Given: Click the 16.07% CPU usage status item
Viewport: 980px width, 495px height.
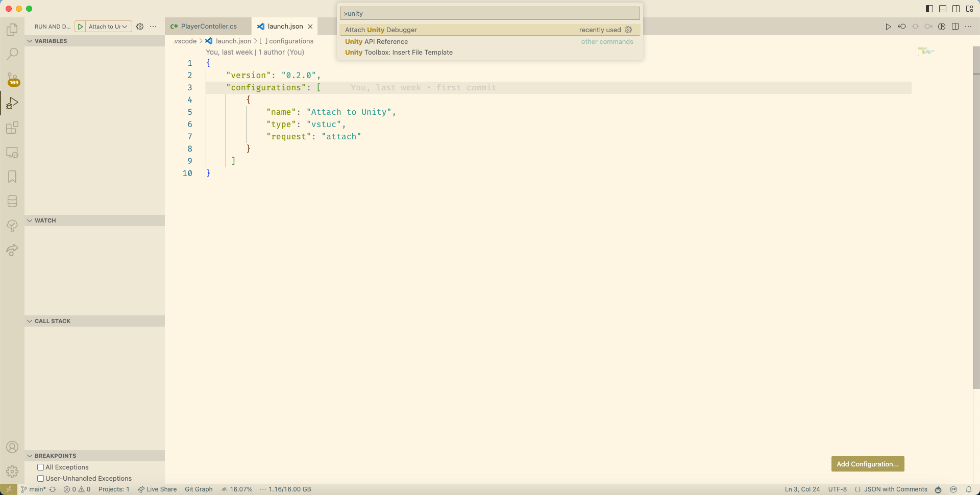Looking at the screenshot, I should [x=237, y=489].
